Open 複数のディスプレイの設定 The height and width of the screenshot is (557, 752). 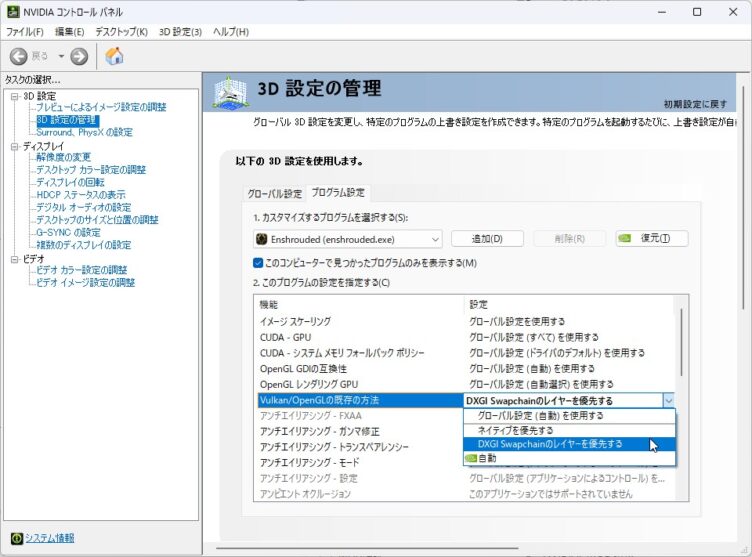(x=83, y=245)
